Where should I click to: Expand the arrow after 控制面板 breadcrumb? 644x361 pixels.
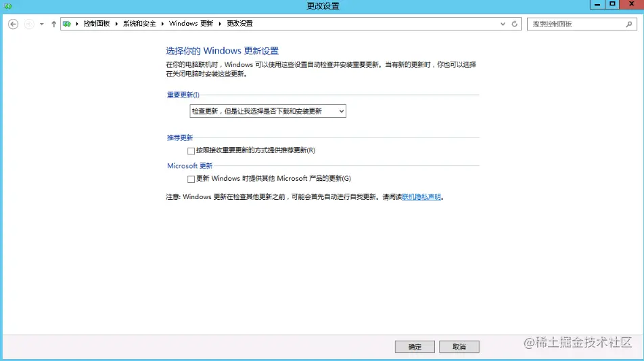(116, 24)
